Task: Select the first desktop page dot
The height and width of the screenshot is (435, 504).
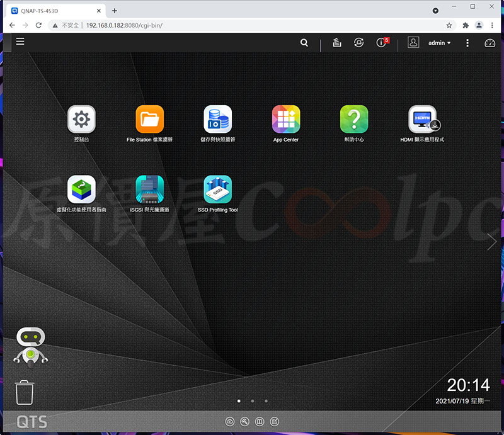Action: pos(239,401)
